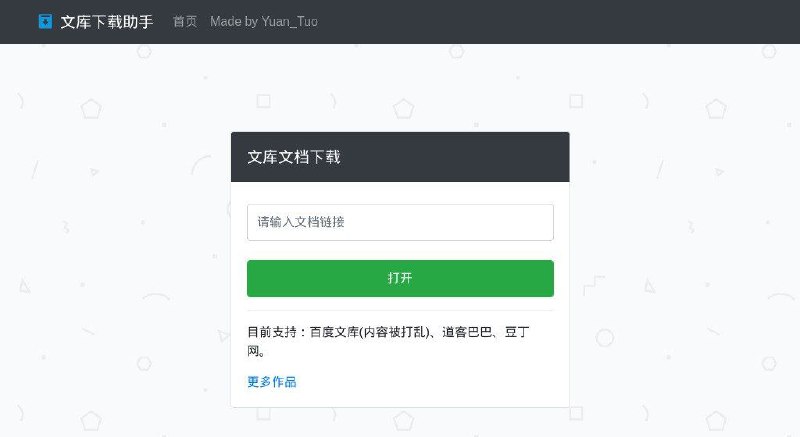The image size is (800, 437).
Task: Click the stair-step shape right of the 打开 button
Action: 594,285
